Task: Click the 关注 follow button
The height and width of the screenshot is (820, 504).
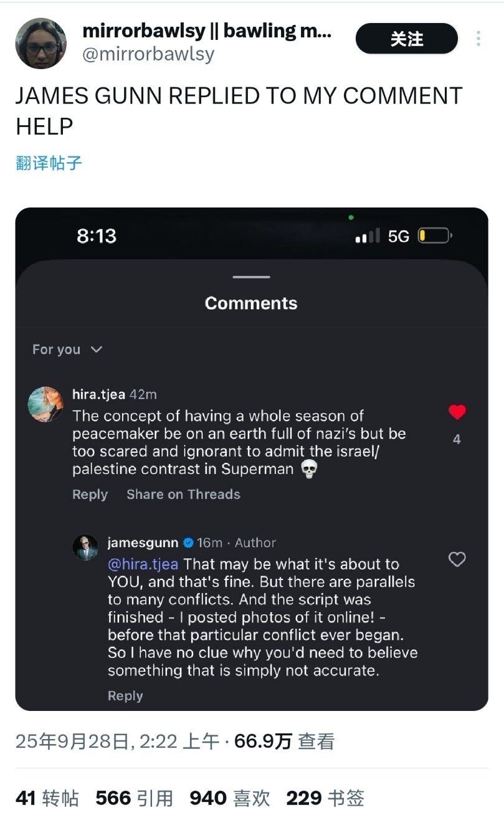Action: click(x=406, y=39)
